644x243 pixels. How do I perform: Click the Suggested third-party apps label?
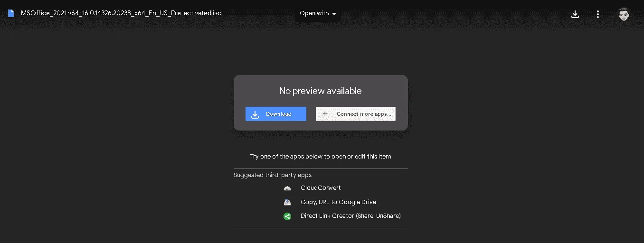coord(273,175)
